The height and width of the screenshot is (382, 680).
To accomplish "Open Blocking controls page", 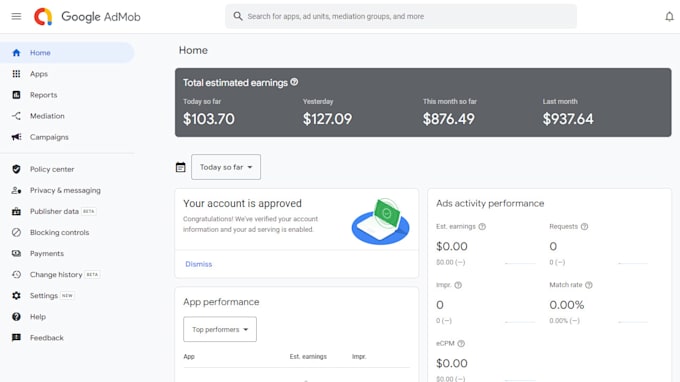I will [67, 232].
